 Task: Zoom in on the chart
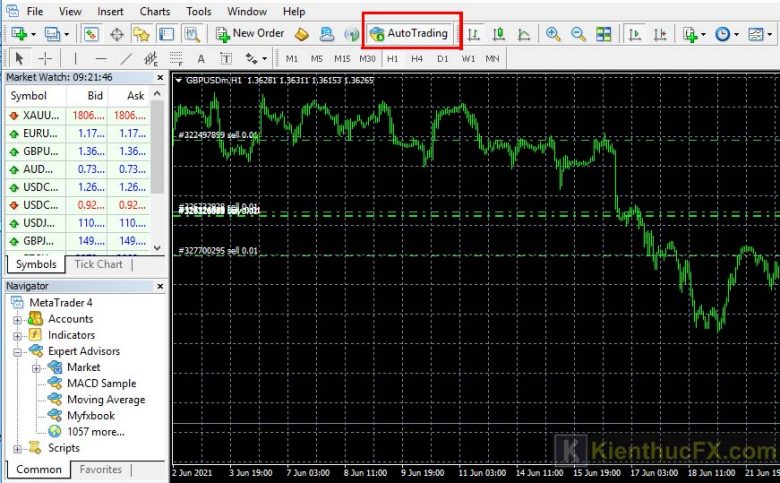(x=553, y=34)
